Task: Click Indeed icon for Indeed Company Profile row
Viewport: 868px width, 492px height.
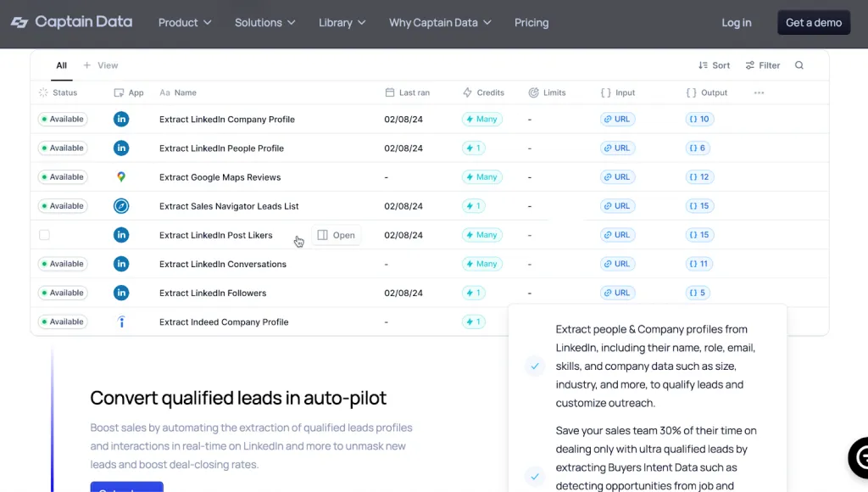Action: tap(122, 321)
